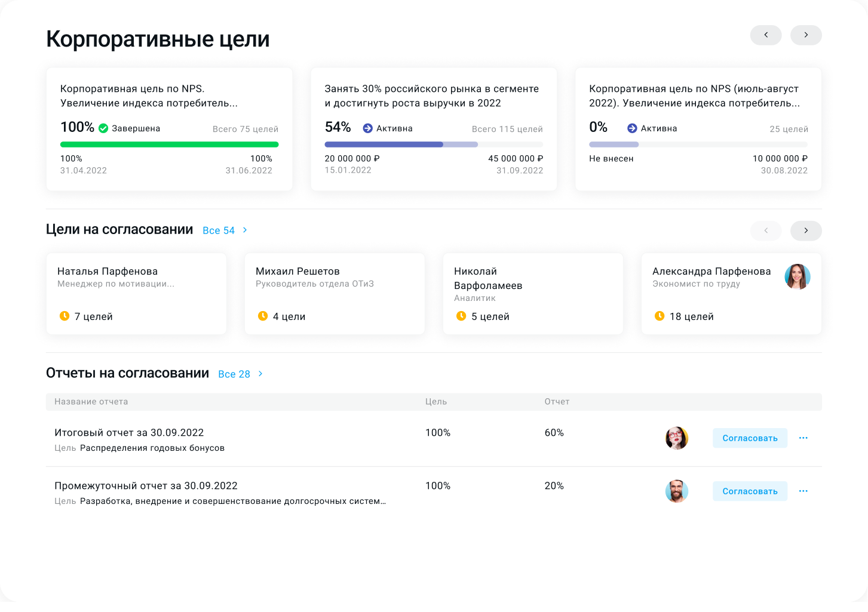Open more options for Промежуточный отчет row
Viewport: 868px width, 612px height.
point(803,491)
